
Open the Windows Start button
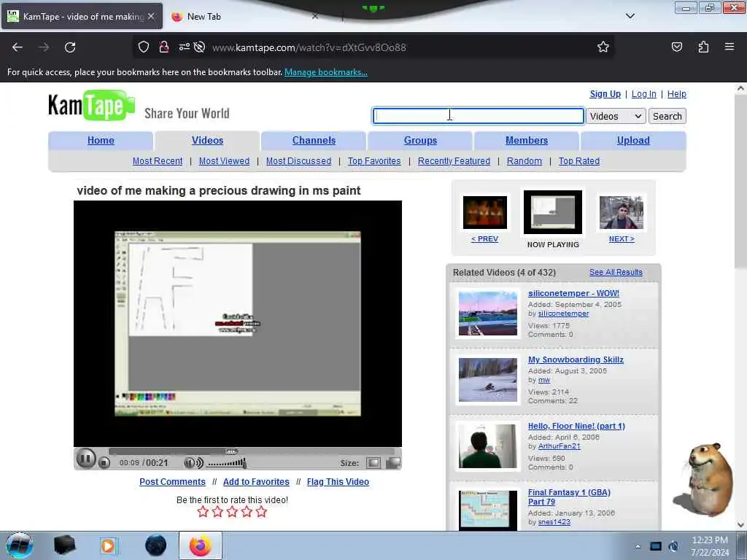coord(20,545)
